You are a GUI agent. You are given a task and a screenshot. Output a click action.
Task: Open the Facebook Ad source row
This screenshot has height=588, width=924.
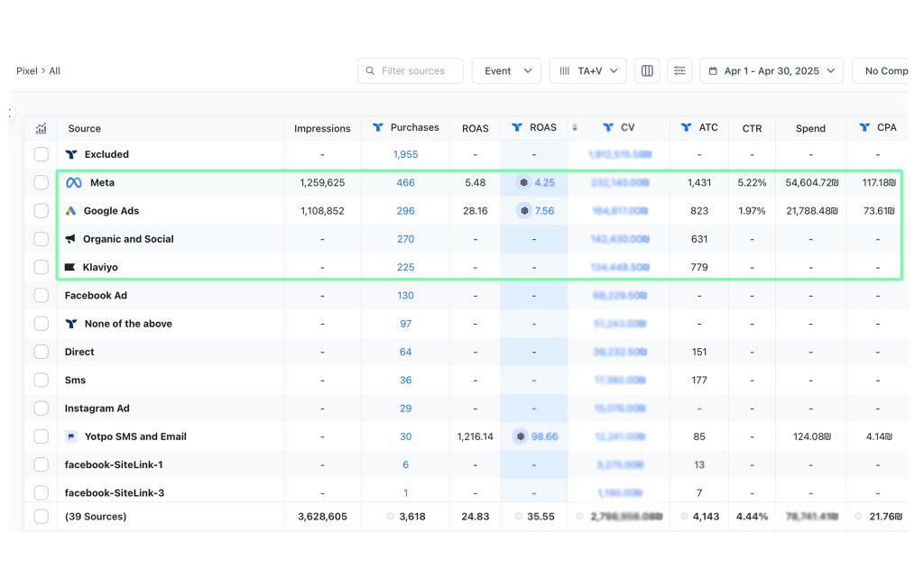(x=96, y=295)
